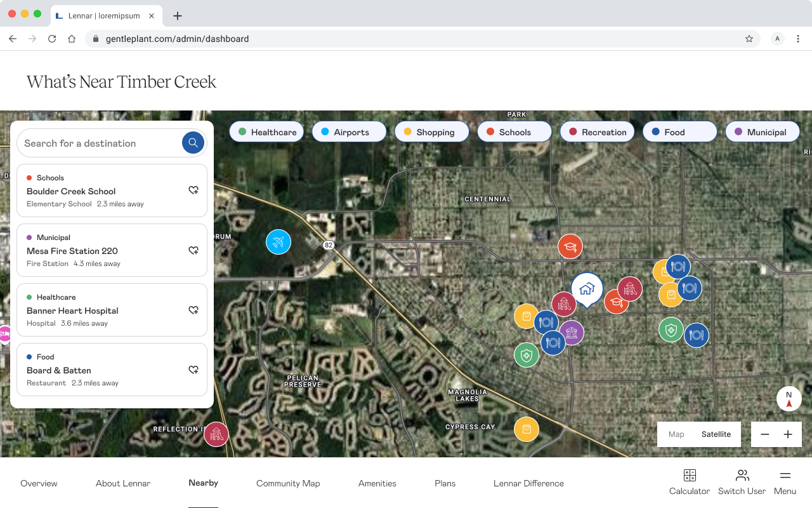Image resolution: width=812 pixels, height=508 pixels.
Task: Zoom in on the map with plus button
Action: pos(788,434)
